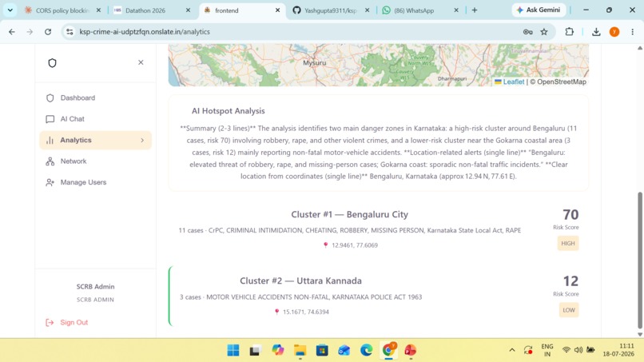Go to the Network page
The width and height of the screenshot is (644, 362).
(95, 161)
